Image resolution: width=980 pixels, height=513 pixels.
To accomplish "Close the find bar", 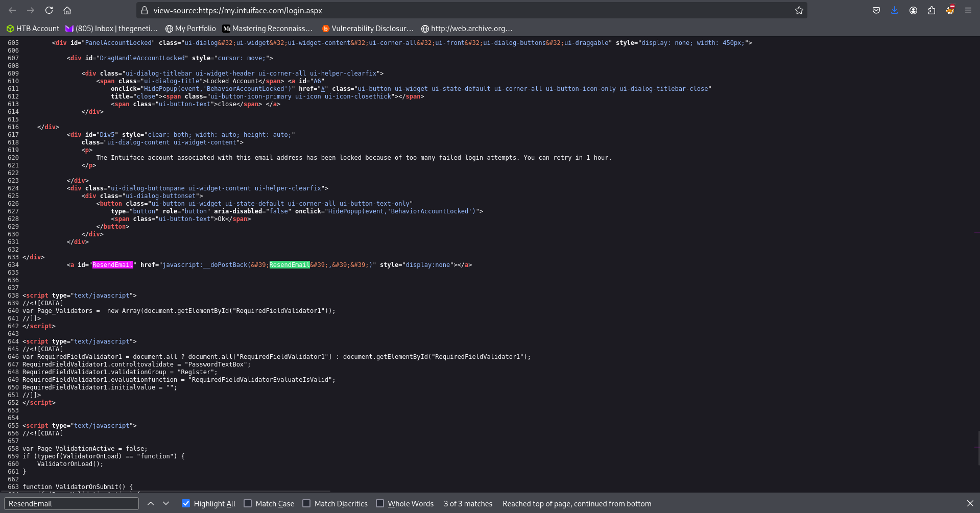I will (x=970, y=503).
